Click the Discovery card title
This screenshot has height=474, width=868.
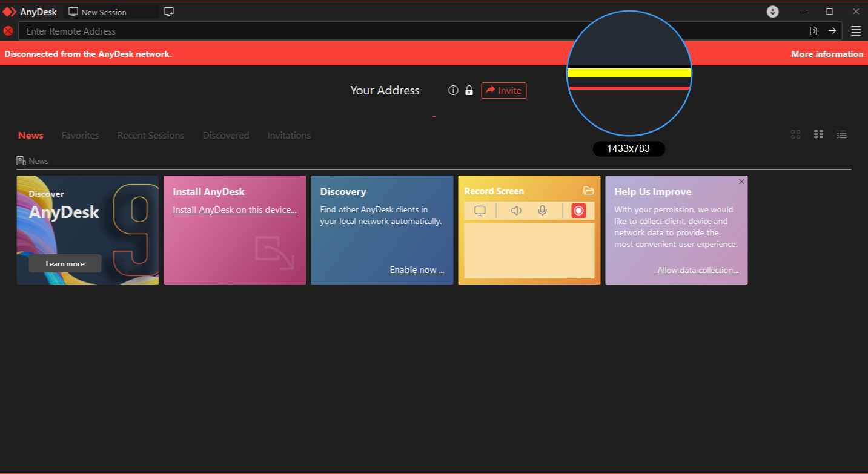click(343, 192)
